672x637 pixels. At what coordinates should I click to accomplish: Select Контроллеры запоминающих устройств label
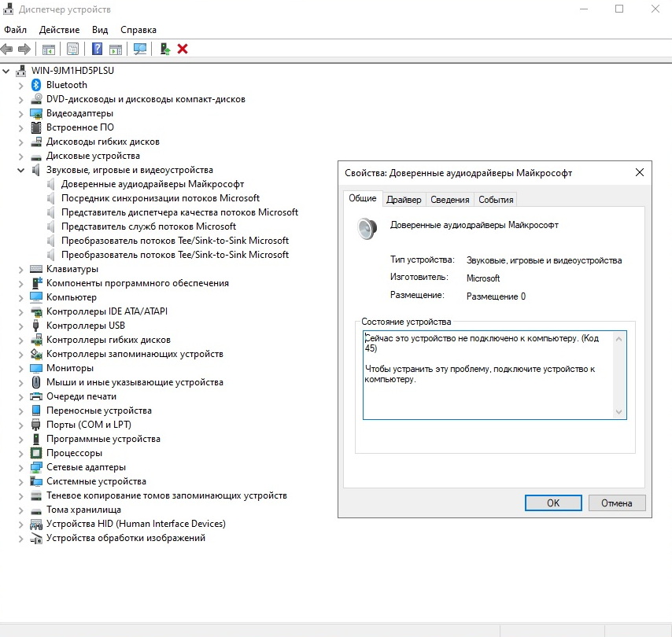135,354
